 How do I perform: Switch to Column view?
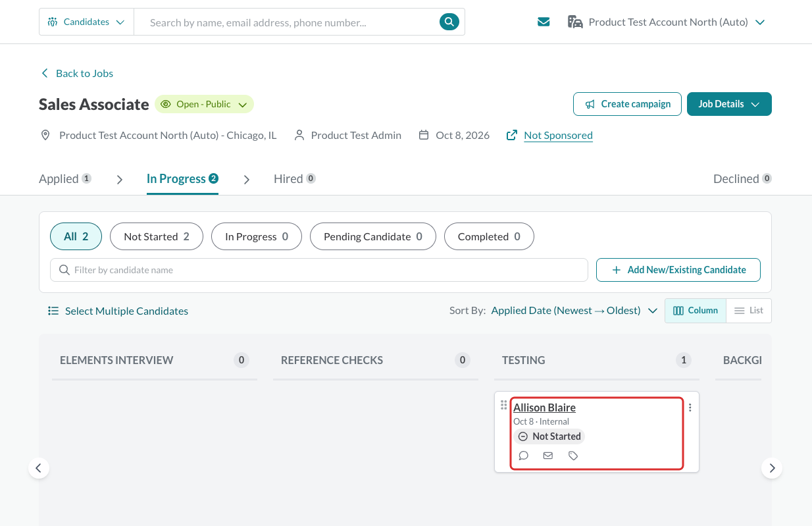click(696, 311)
